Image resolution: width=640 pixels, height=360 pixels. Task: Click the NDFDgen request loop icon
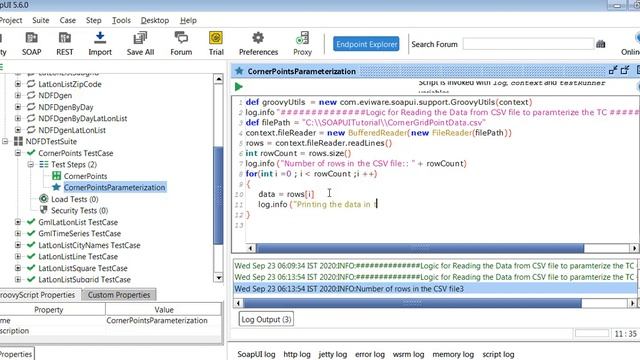tap(31, 95)
